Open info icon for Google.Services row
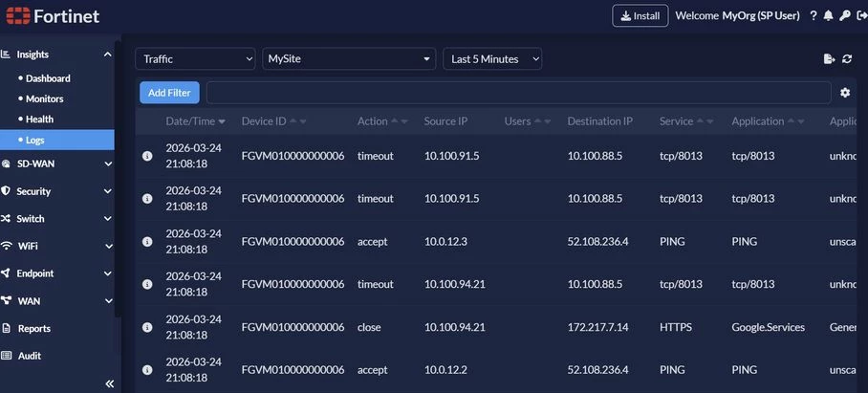The width and height of the screenshot is (868, 393). [x=147, y=327]
